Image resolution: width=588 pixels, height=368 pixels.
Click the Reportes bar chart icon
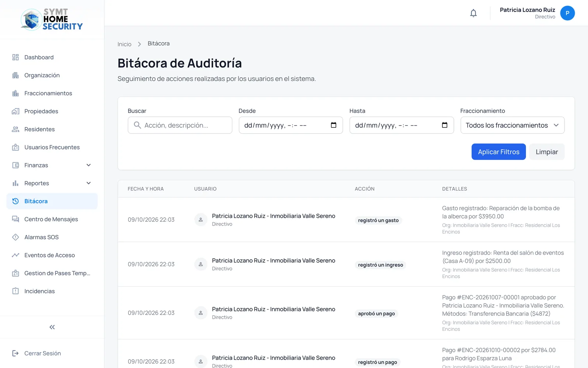click(x=15, y=183)
